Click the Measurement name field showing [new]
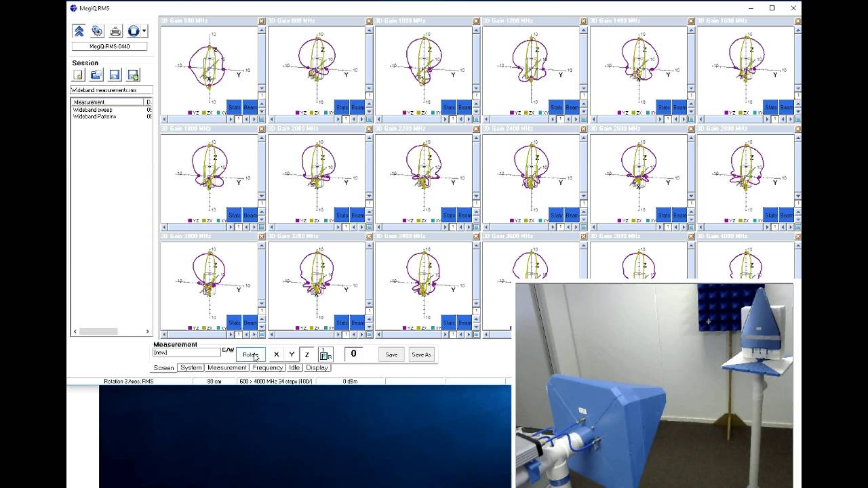This screenshot has width=868, height=488. point(186,352)
